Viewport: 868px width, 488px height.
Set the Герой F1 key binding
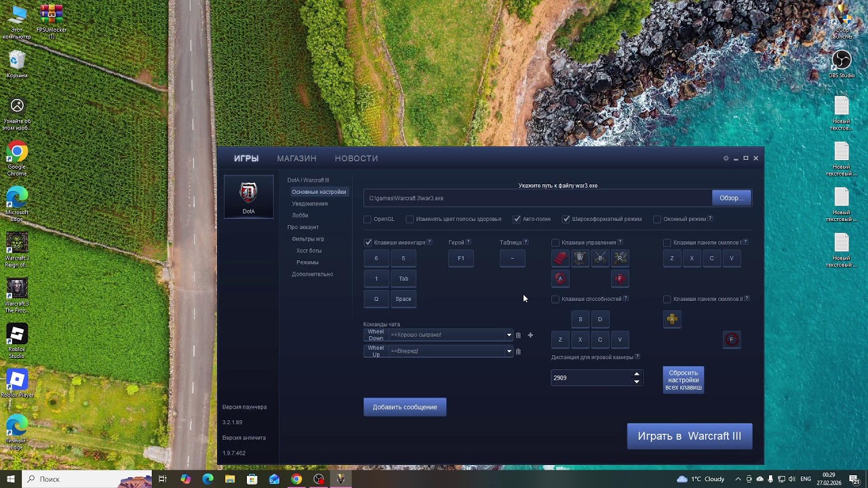tap(461, 258)
